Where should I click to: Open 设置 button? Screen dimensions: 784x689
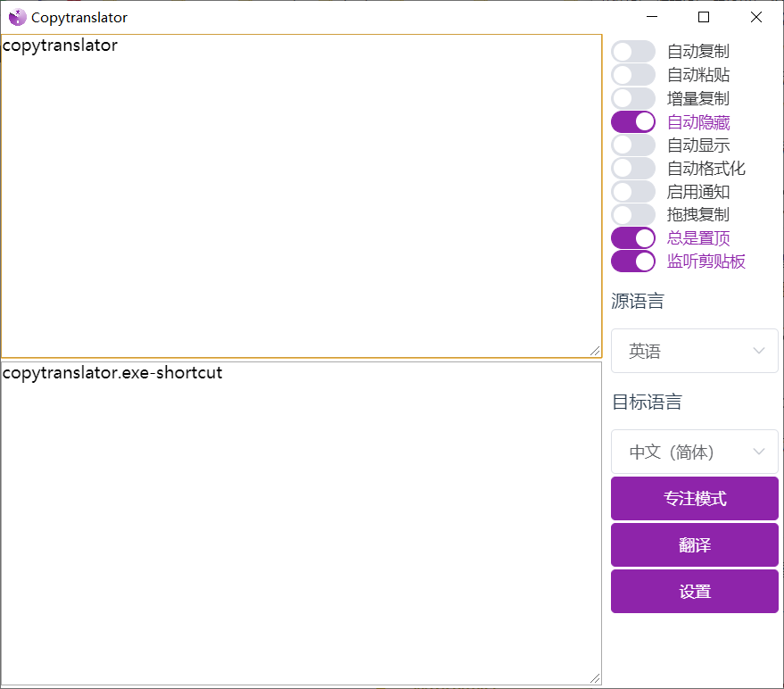[695, 592]
